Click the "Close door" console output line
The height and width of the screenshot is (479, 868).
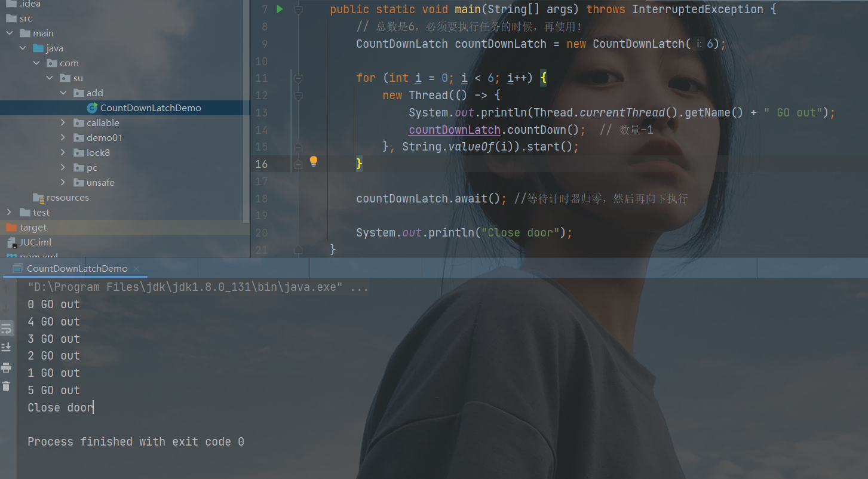(x=60, y=408)
